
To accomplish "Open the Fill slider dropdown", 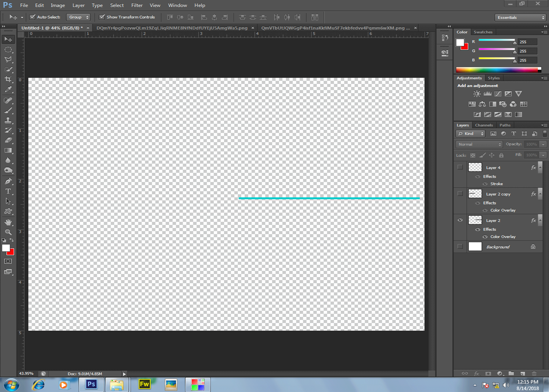I will click(x=543, y=155).
